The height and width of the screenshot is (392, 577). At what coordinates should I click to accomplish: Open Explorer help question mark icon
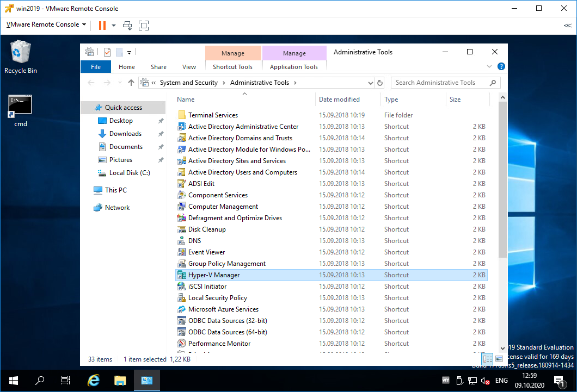click(x=501, y=66)
